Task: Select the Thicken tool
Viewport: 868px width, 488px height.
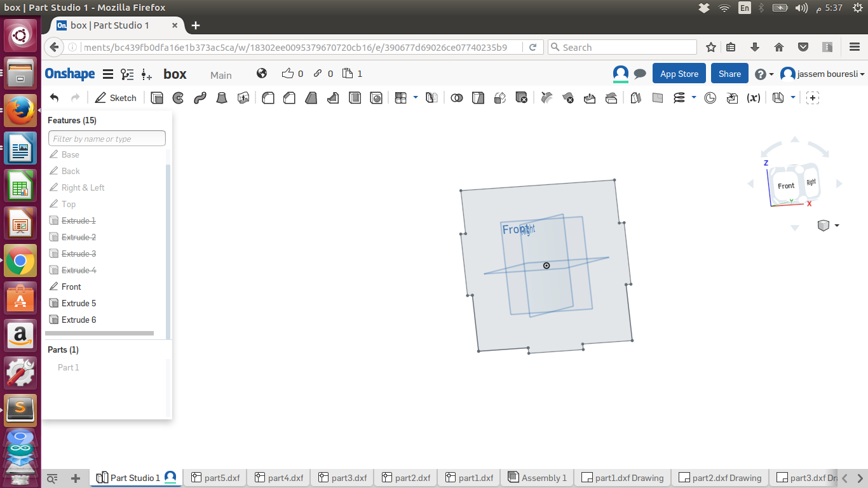Action: [243, 98]
